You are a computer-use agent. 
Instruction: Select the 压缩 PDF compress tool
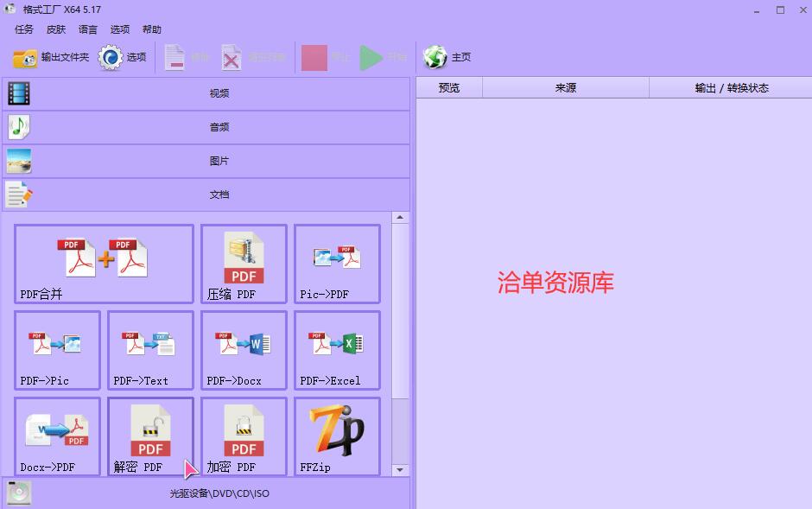[244, 264]
